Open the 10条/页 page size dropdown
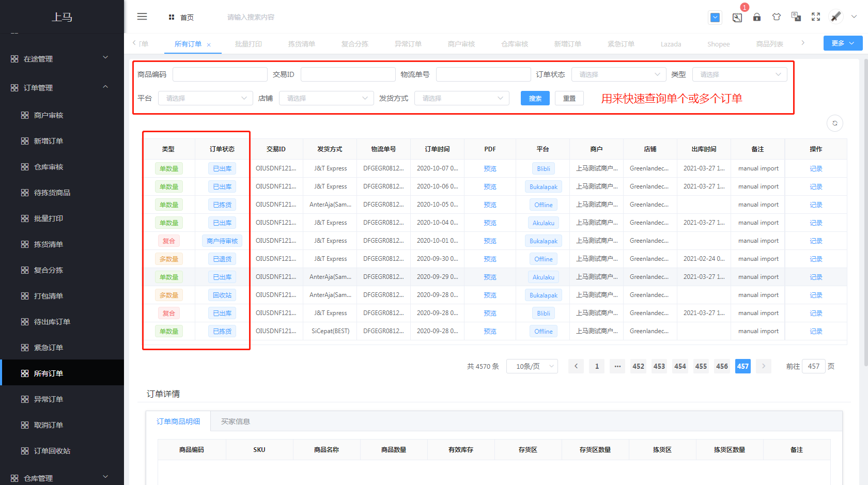This screenshot has height=485, width=868. point(532,366)
